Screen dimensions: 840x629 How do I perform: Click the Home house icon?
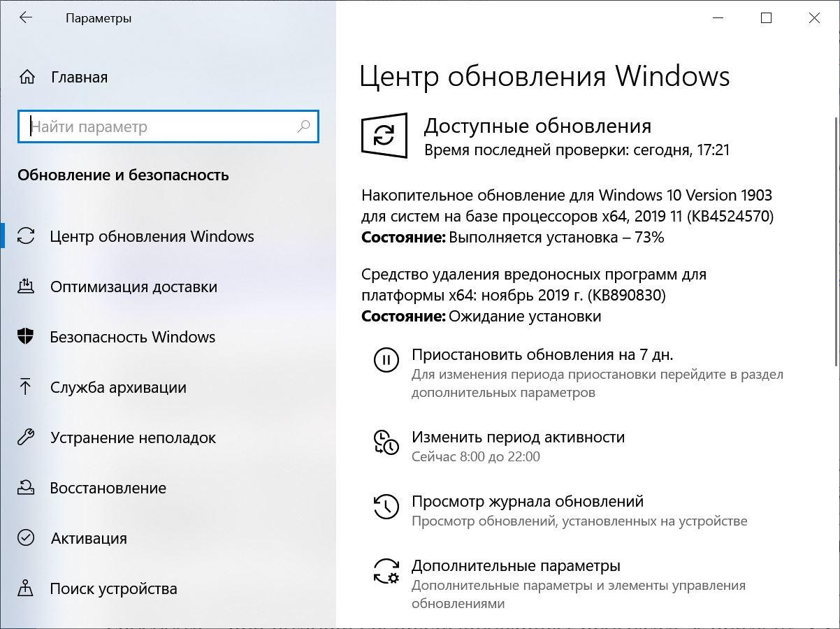coord(27,77)
